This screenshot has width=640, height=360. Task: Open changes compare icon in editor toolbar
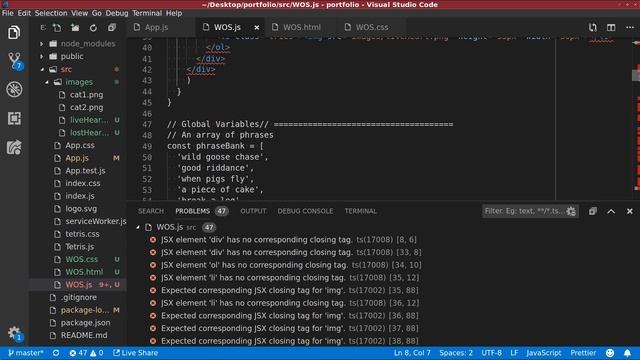pyautogui.click(x=593, y=27)
